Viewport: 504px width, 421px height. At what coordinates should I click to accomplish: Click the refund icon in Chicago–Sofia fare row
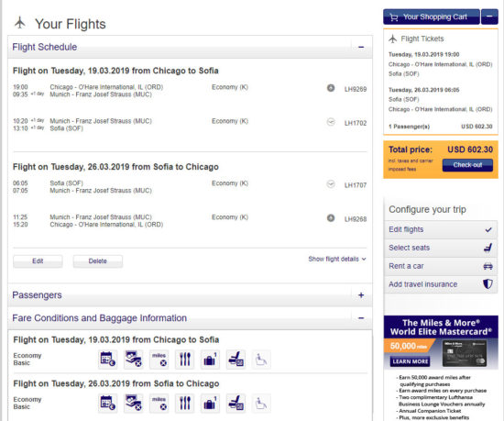134,360
